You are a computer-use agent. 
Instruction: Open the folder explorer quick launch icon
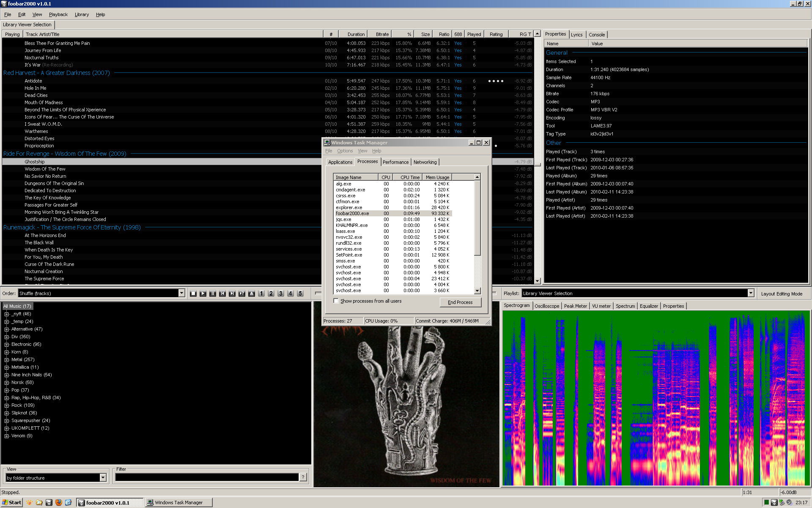click(x=39, y=502)
